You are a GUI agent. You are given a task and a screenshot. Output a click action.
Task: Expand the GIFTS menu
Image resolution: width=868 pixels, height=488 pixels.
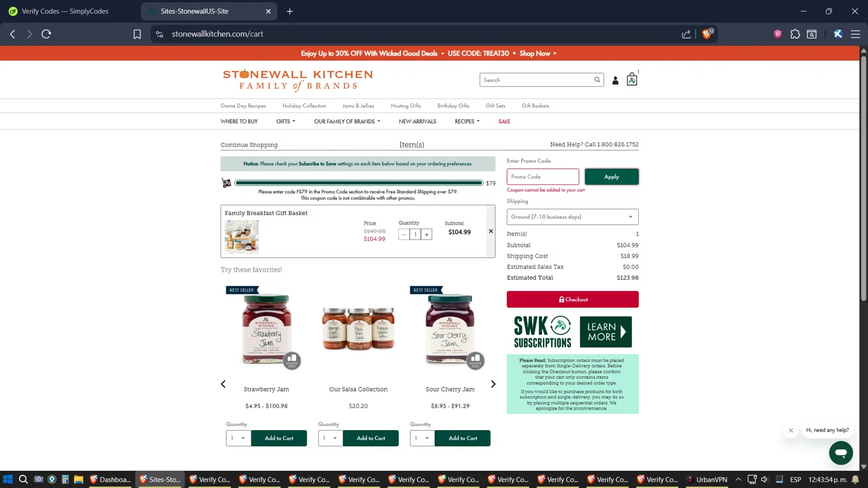[285, 121]
